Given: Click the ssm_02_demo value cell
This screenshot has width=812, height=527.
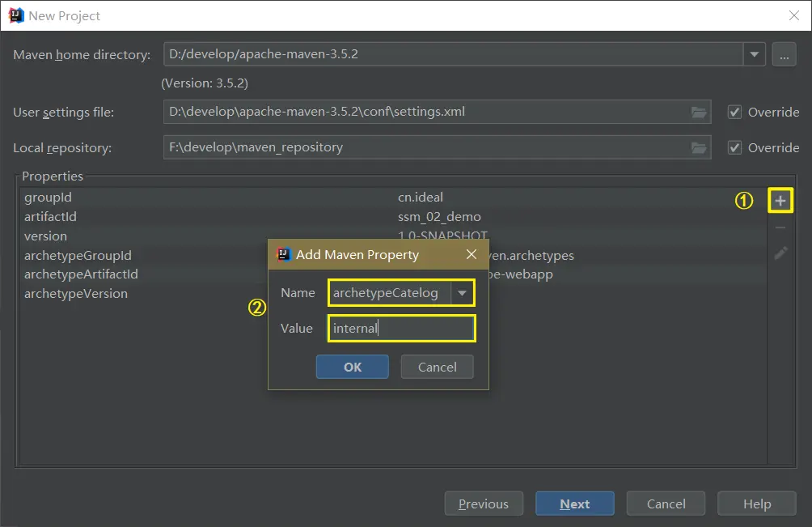Looking at the screenshot, I should pyautogui.click(x=439, y=217).
